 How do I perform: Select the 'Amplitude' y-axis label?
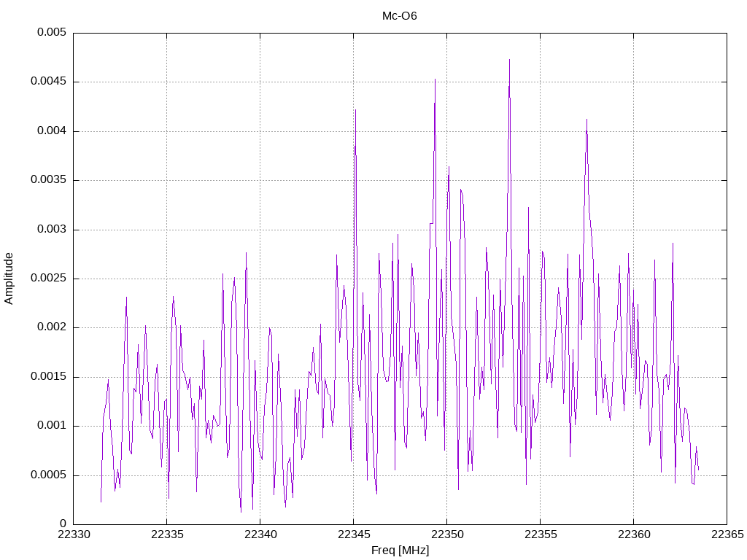click(9, 279)
